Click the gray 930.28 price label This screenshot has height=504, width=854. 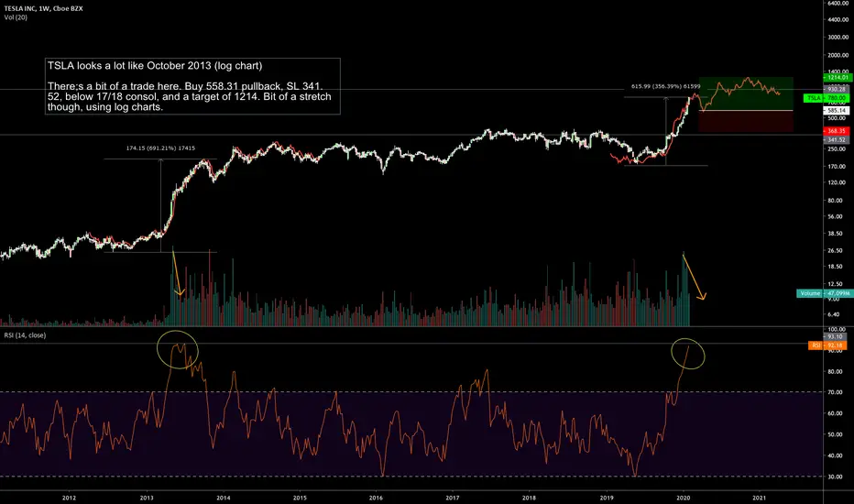point(838,89)
